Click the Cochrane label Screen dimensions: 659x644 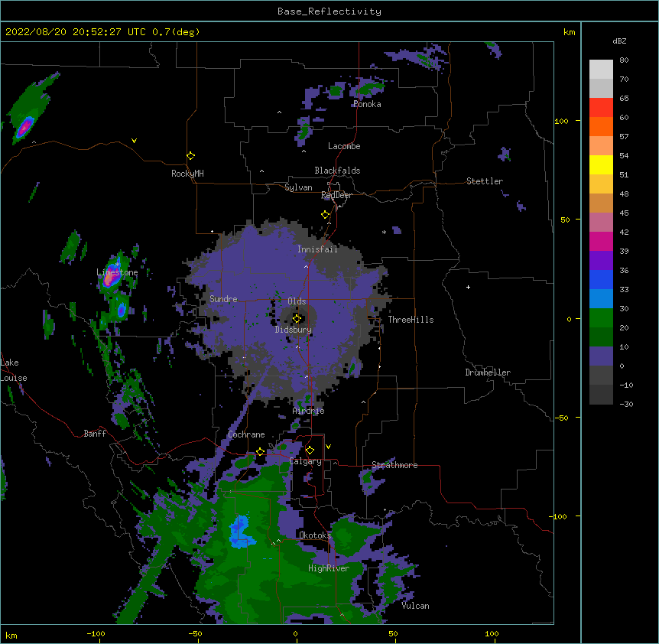point(246,434)
